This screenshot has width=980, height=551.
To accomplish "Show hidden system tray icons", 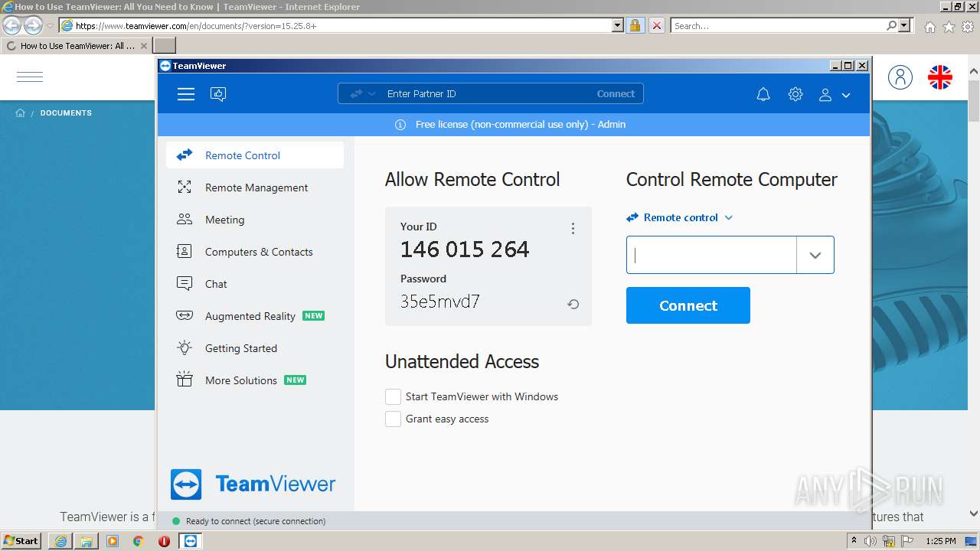I will (x=854, y=541).
